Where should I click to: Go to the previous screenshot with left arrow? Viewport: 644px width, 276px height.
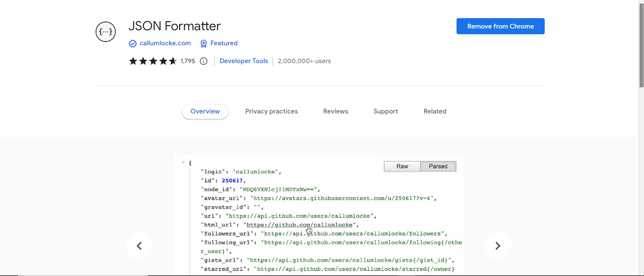(x=139, y=246)
